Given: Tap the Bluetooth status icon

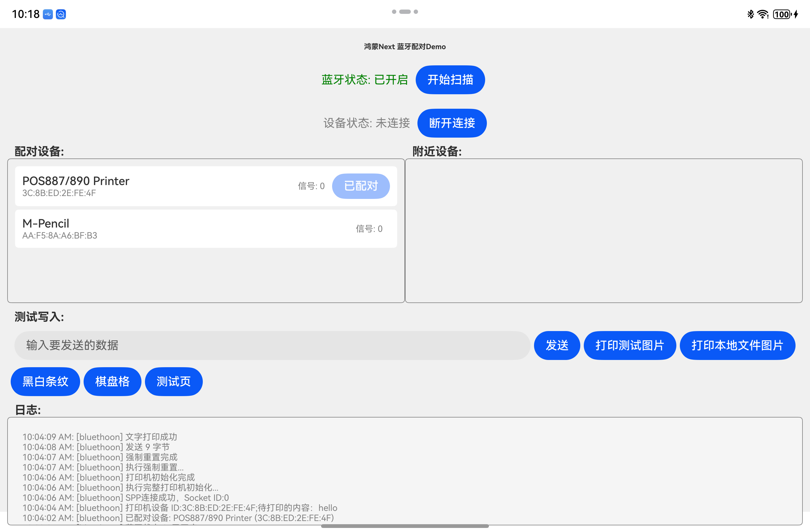Looking at the screenshot, I should click(x=750, y=14).
